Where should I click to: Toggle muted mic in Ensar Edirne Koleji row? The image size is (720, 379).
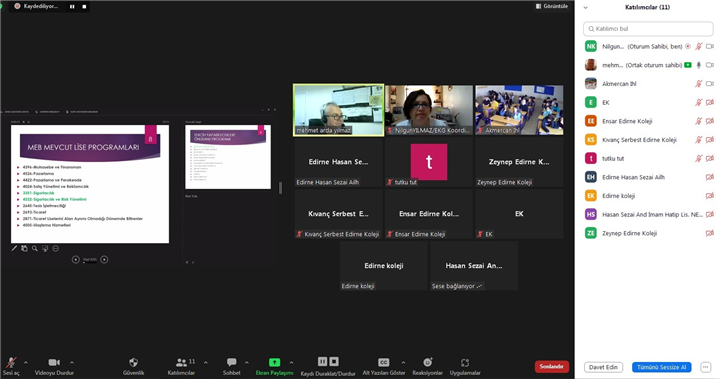pyautogui.click(x=698, y=121)
